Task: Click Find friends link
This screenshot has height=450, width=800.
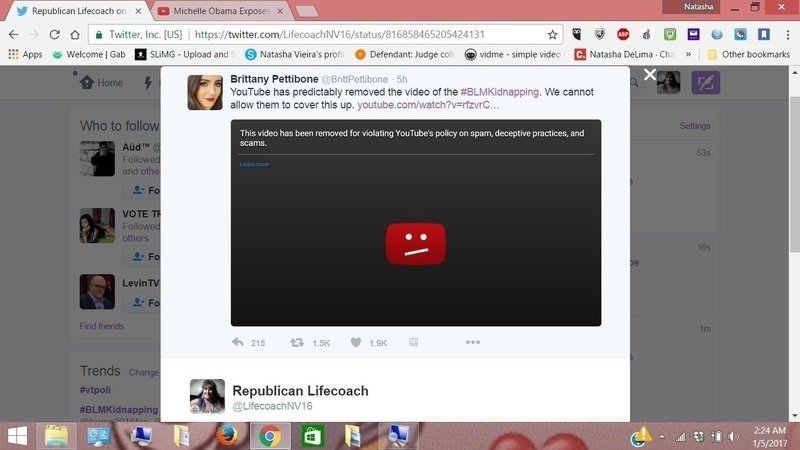Action: (x=102, y=326)
